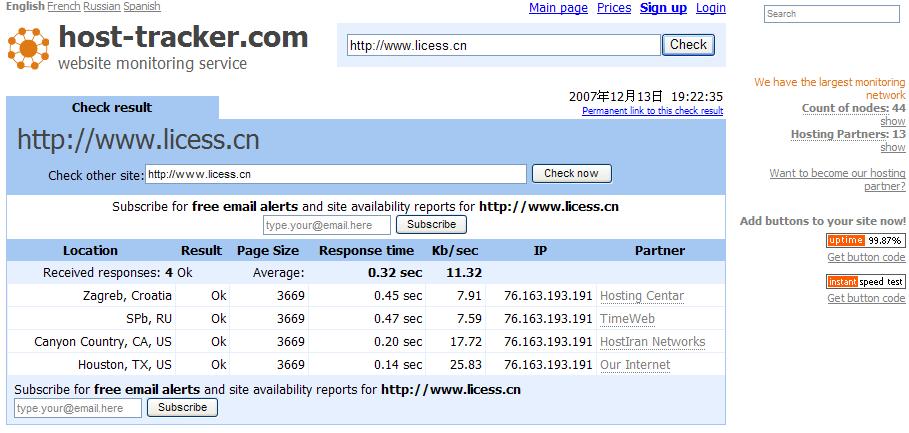This screenshot has width=909, height=433.
Task: Open the HostIran Networks partner link
Action: 652,342
